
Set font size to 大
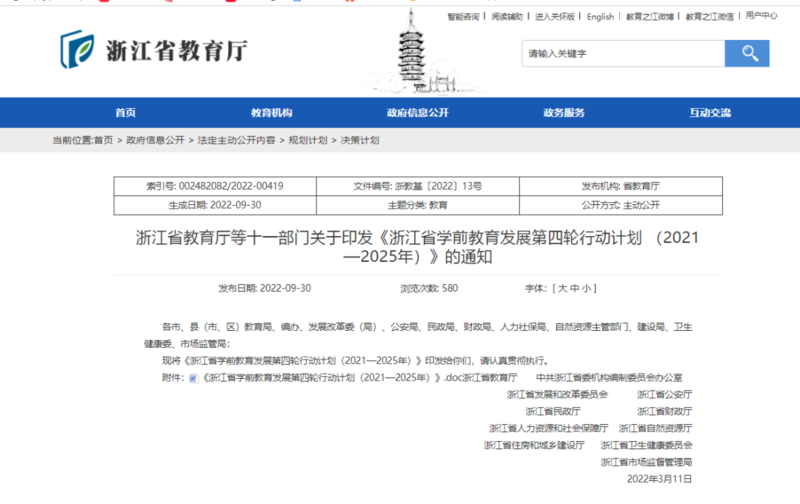pos(560,288)
